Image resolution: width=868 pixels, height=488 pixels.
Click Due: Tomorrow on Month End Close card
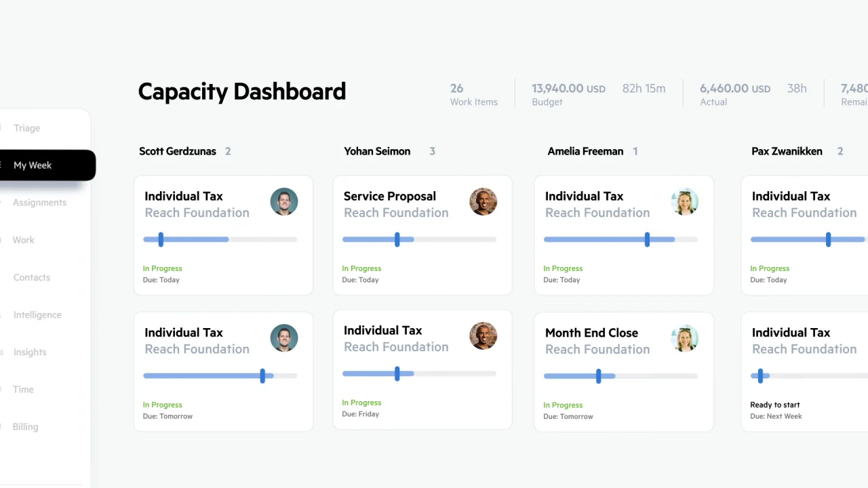click(x=568, y=417)
